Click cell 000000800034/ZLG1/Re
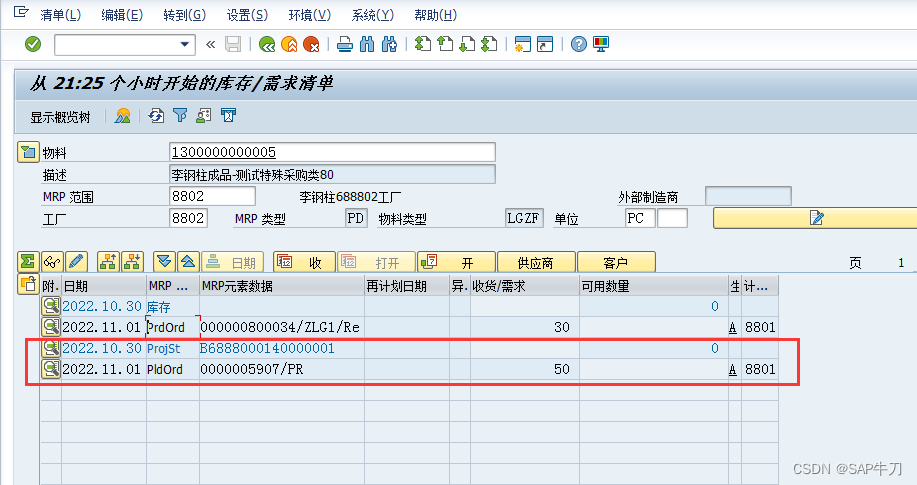 [281, 328]
